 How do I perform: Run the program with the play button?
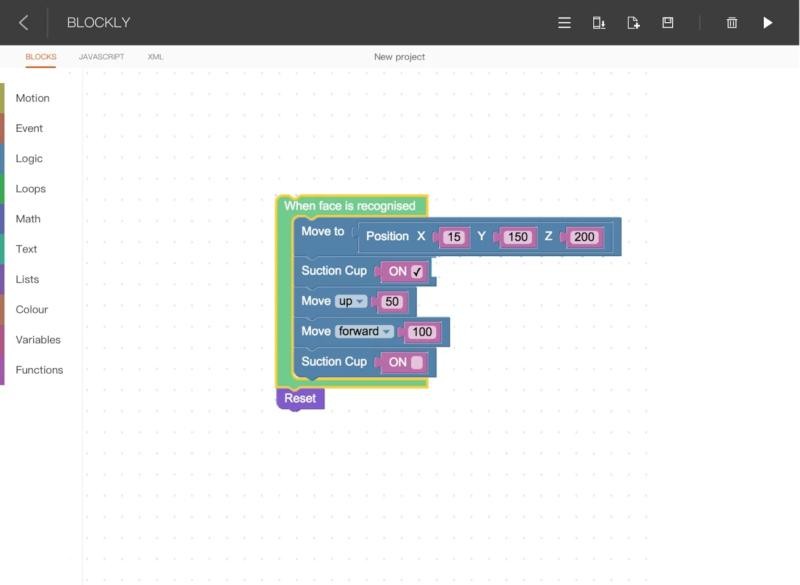pyautogui.click(x=768, y=22)
